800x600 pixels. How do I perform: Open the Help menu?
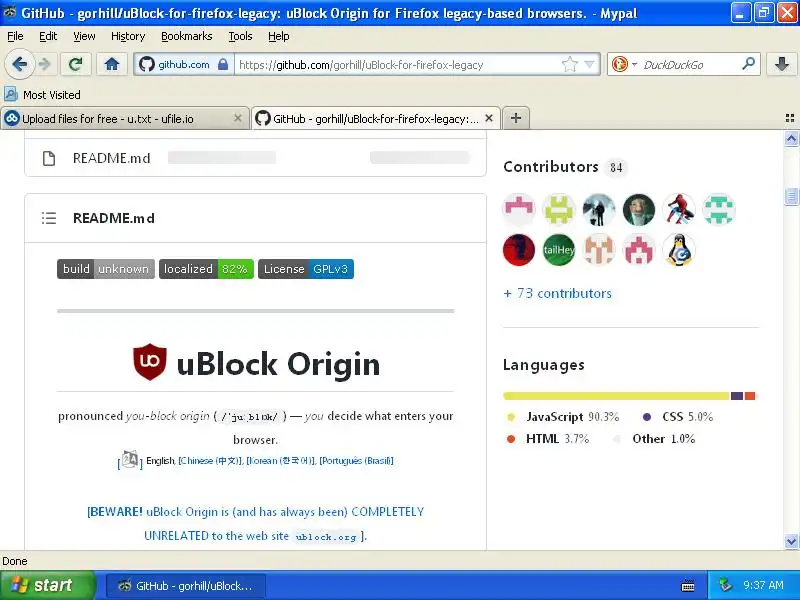coord(279,36)
